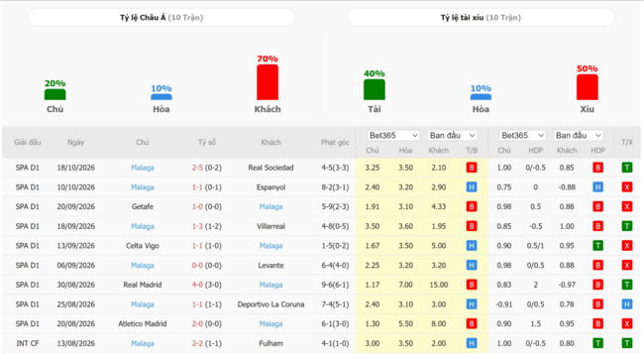Click the 2-2 score of Fulham match

[x=197, y=343]
